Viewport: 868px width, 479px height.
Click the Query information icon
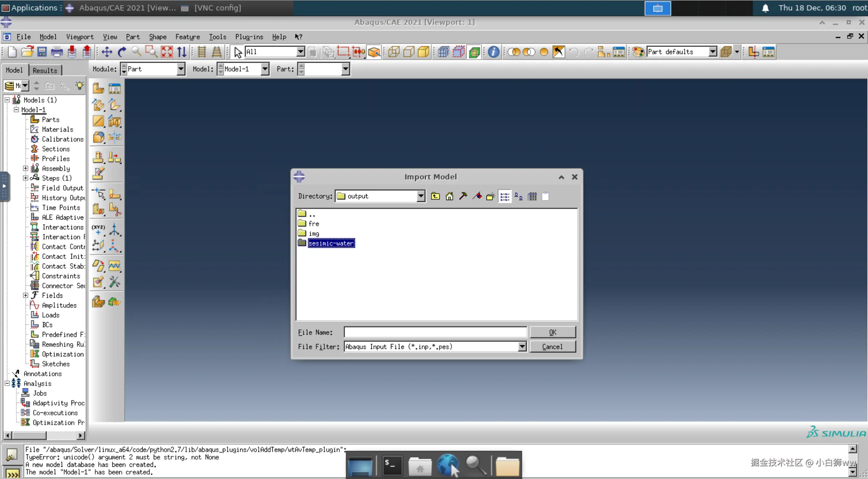click(493, 52)
